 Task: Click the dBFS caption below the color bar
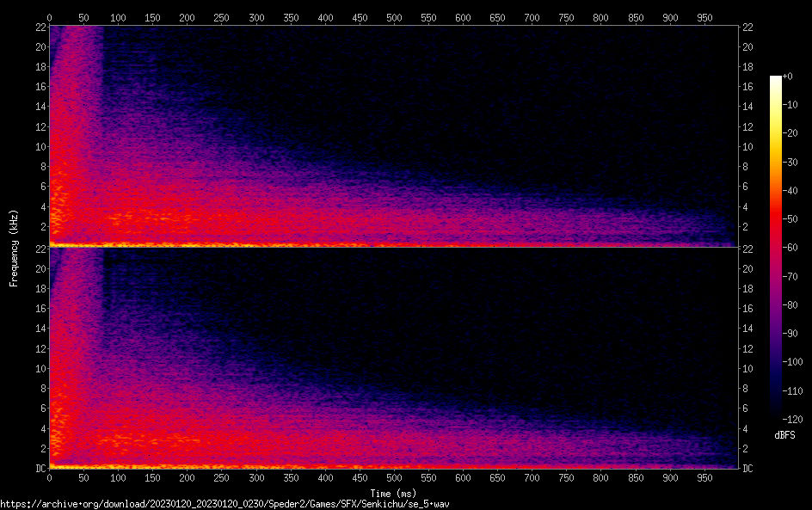(784, 436)
